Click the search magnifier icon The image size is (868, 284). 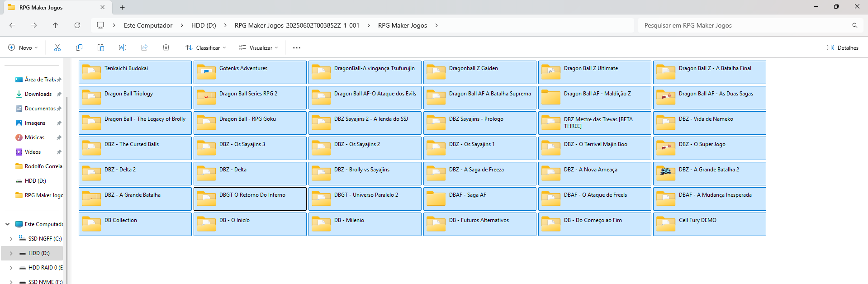point(855,25)
